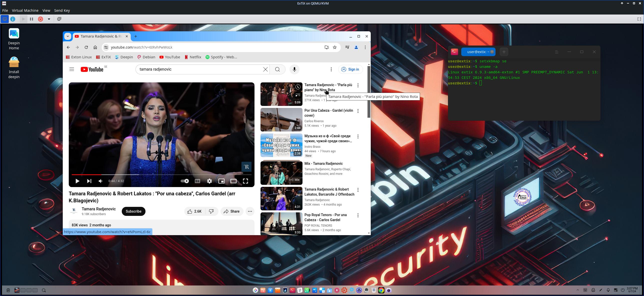Open Chrome media controls icon
The width and height of the screenshot is (644, 296).
pyautogui.click(x=347, y=47)
